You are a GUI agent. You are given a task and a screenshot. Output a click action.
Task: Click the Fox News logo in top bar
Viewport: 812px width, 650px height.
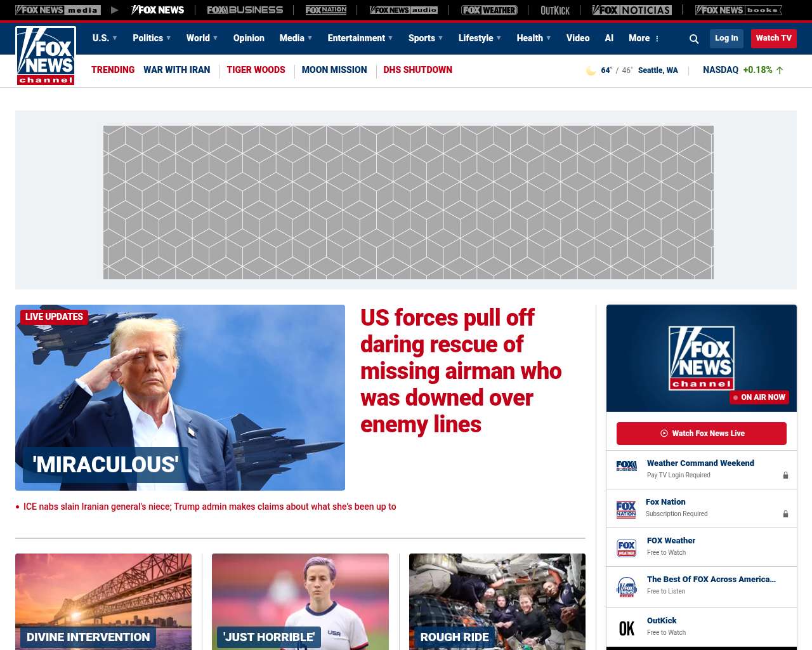click(x=157, y=10)
